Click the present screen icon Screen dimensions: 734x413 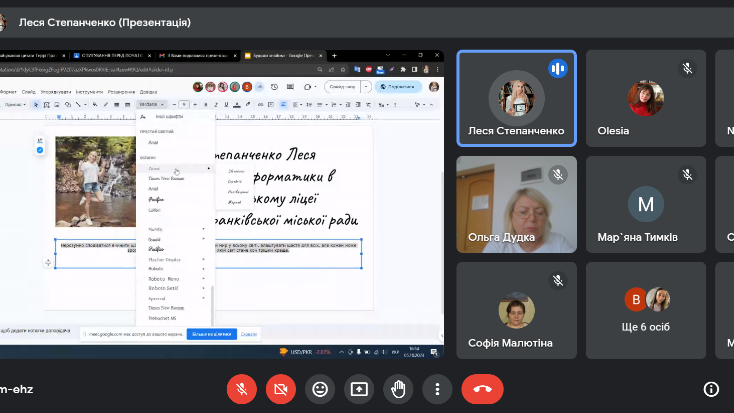tap(359, 388)
